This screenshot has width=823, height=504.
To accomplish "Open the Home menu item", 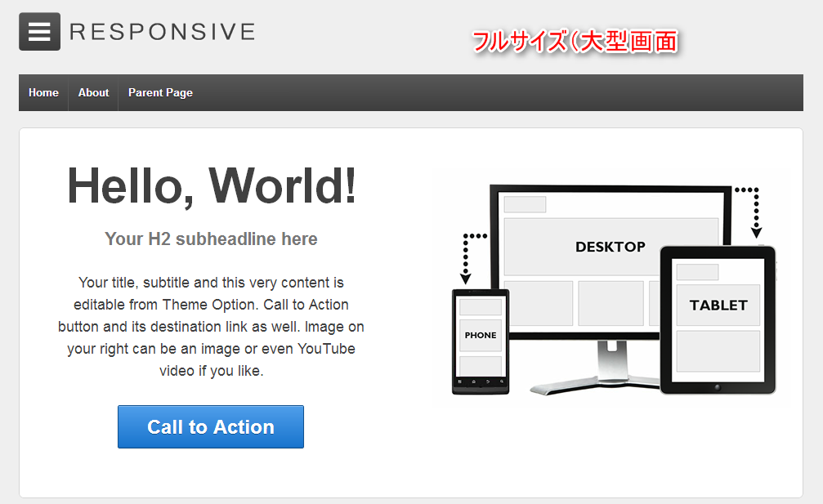I will tap(43, 93).
